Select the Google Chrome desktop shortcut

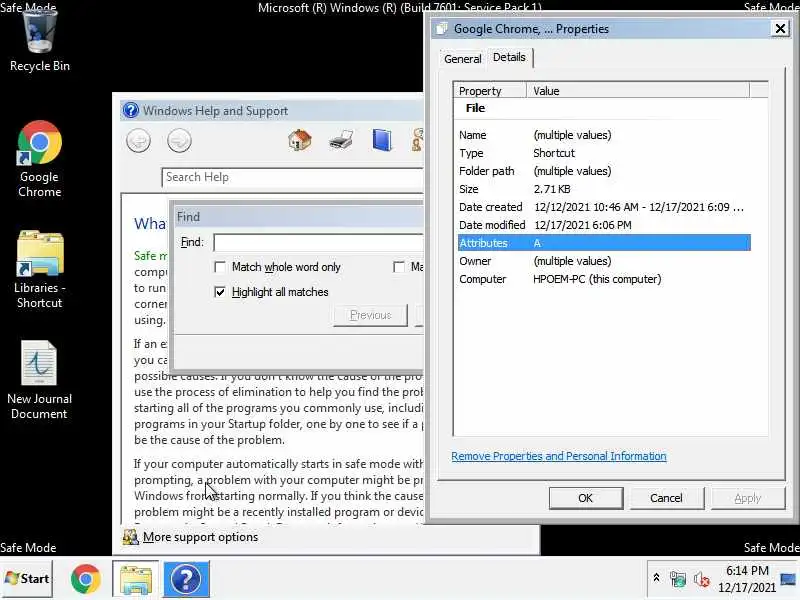39,159
